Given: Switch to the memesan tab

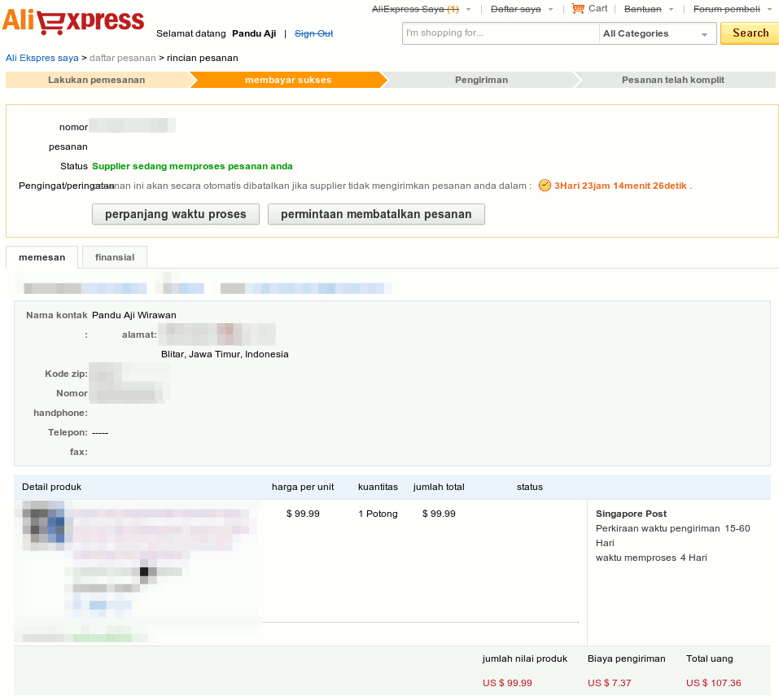Looking at the screenshot, I should [x=42, y=257].
